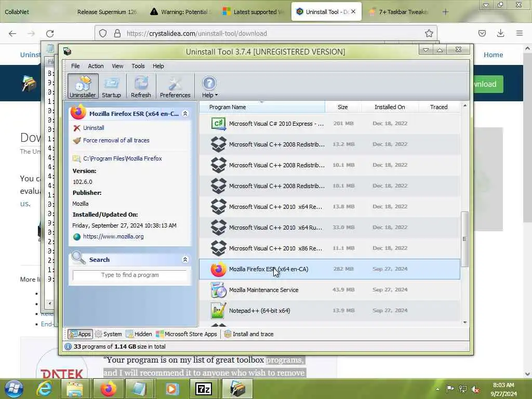Viewport: 532px width, 399px height.
Task: Click Install and trace button
Action: pos(249,334)
